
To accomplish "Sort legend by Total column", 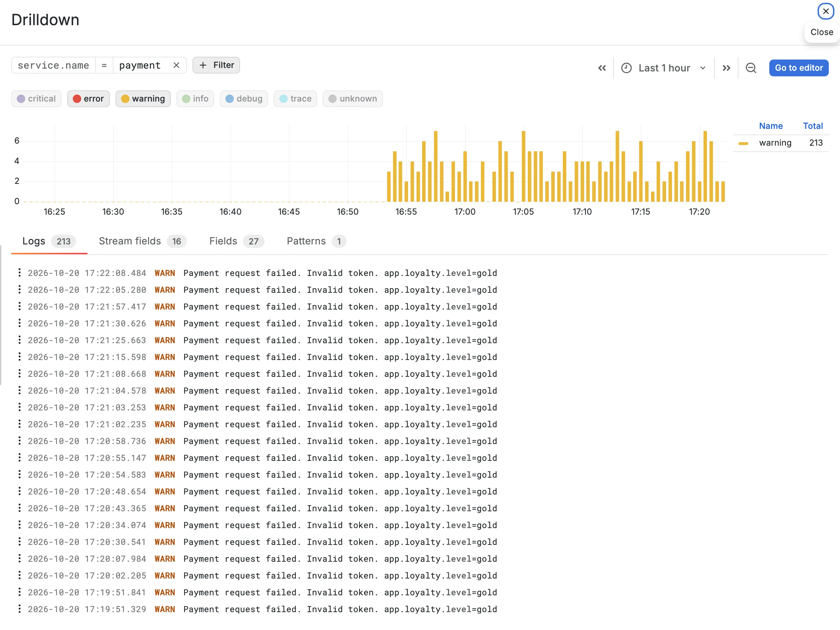I will pos(813,126).
